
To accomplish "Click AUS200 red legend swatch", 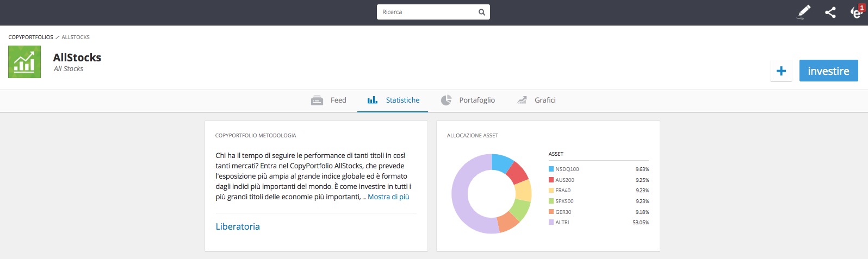I will tap(551, 180).
